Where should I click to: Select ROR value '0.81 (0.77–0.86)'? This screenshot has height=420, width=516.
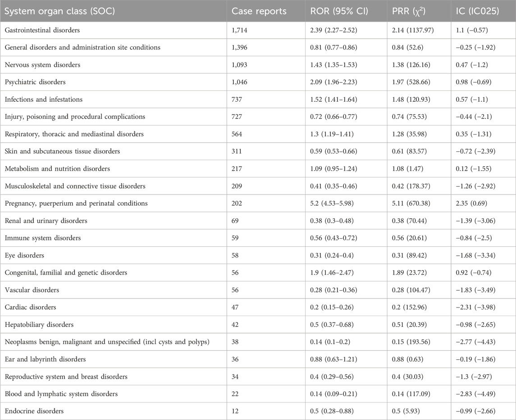click(x=333, y=47)
